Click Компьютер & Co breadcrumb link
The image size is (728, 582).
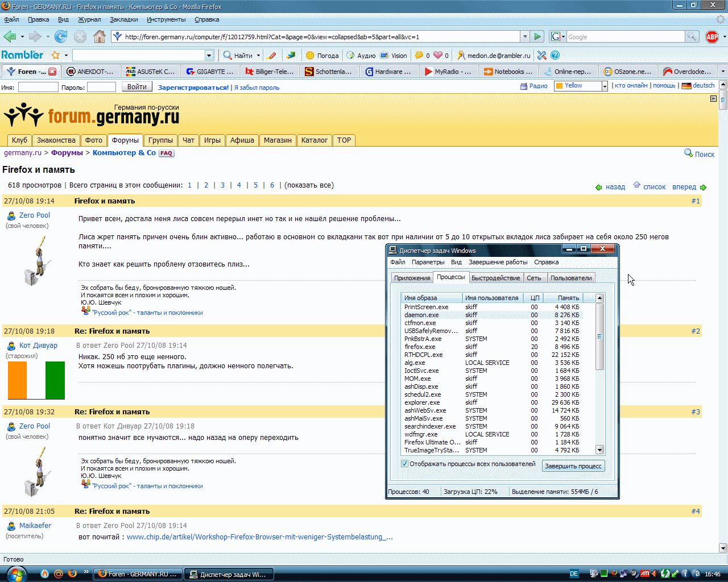[124, 152]
